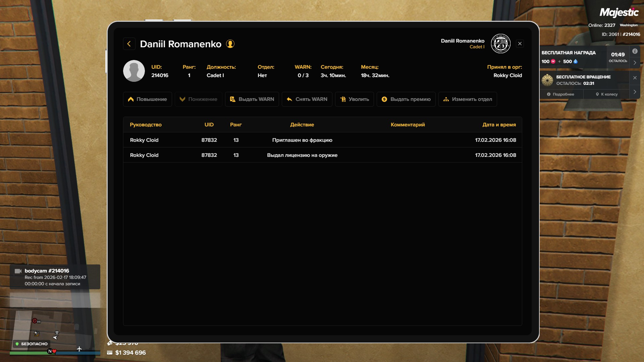Click Изменить отдел to change department
The width and height of the screenshot is (644, 362).
point(467,99)
